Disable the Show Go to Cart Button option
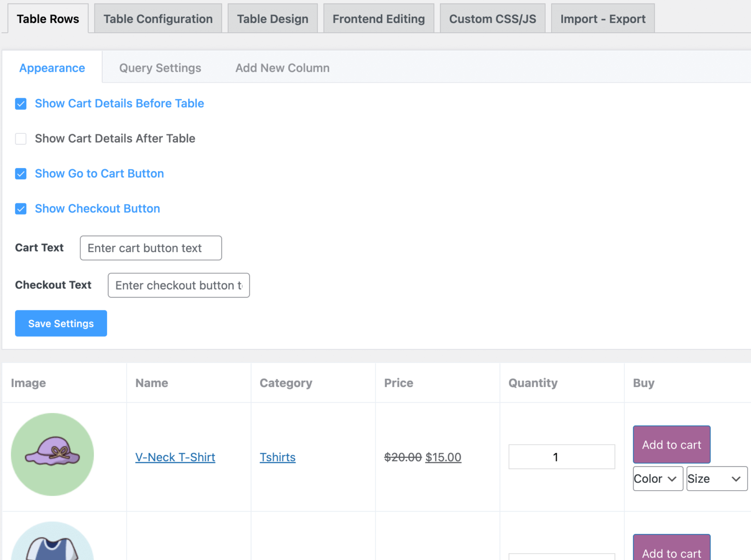 pos(21,173)
